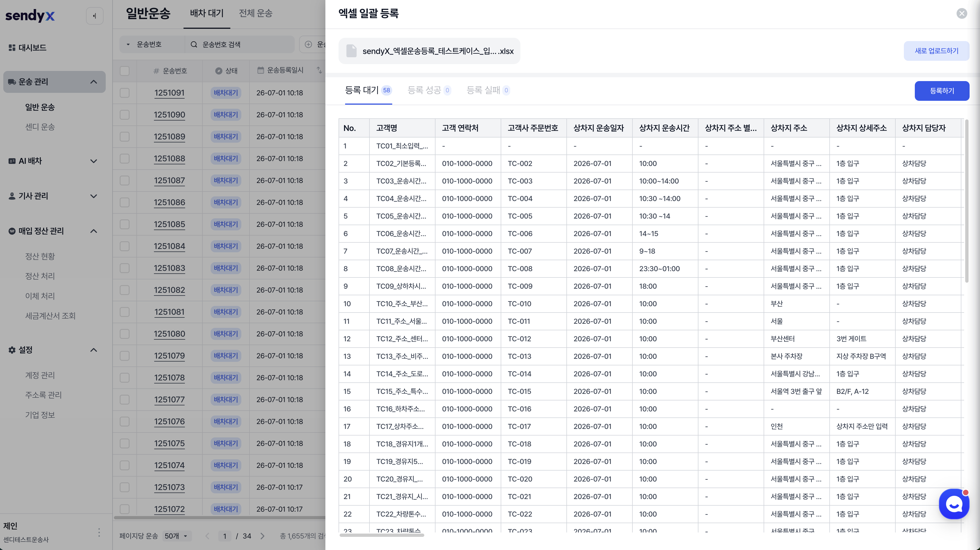The width and height of the screenshot is (980, 550).
Task: Go to the next page arrow
Action: [262, 536]
